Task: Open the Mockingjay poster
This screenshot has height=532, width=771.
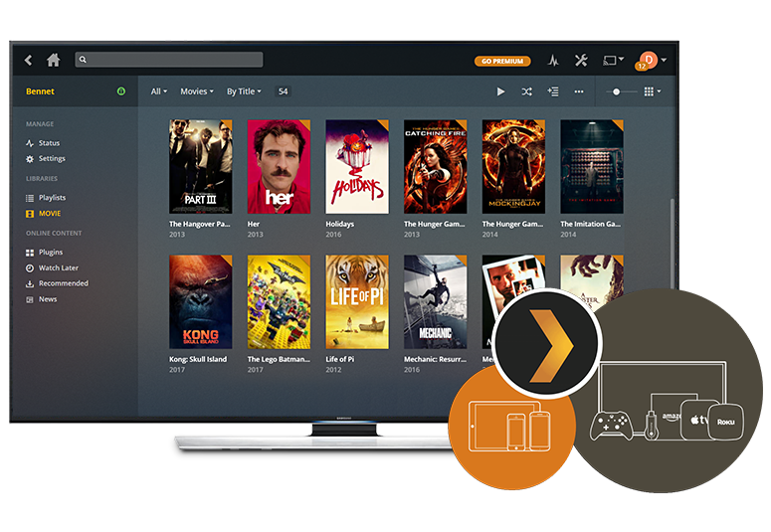Action: click(513, 167)
